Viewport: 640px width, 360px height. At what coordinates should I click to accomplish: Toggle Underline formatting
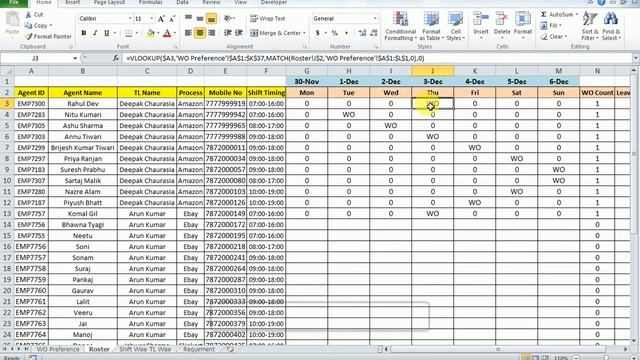click(107, 33)
